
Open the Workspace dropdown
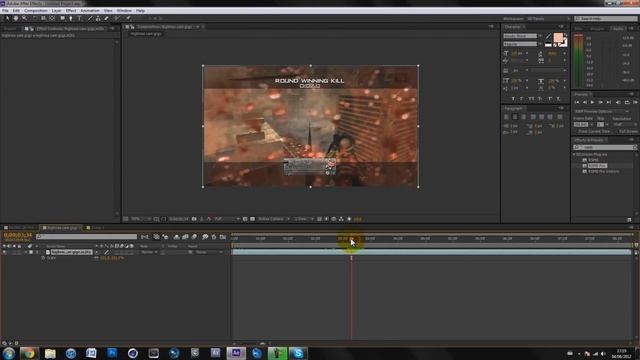coord(548,19)
